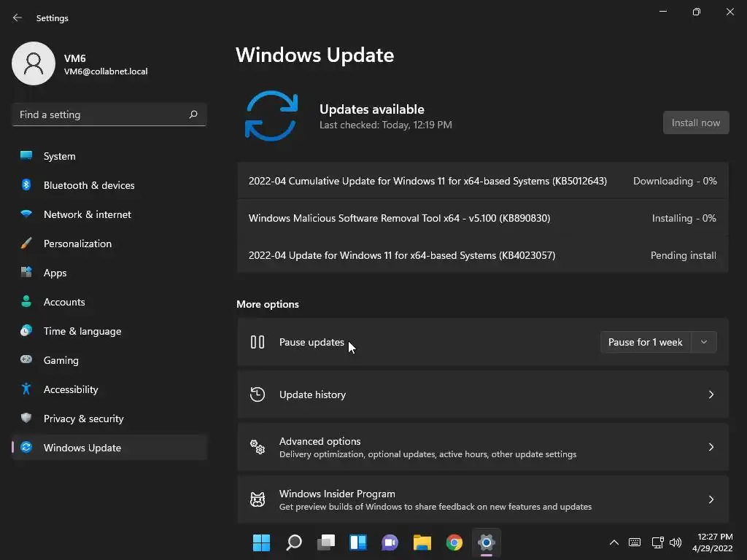Click the Time & language globe clock icon

point(26,330)
